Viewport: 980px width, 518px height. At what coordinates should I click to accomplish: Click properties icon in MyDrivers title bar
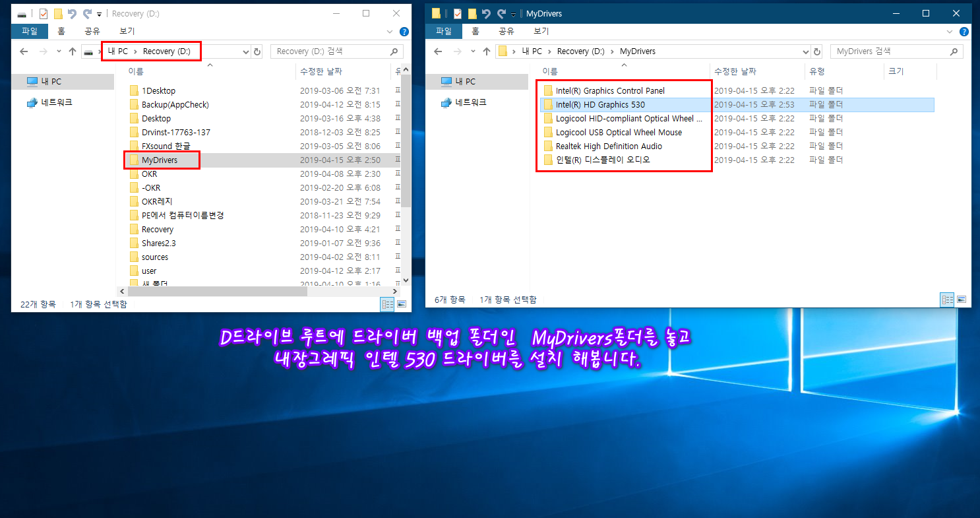click(458, 13)
